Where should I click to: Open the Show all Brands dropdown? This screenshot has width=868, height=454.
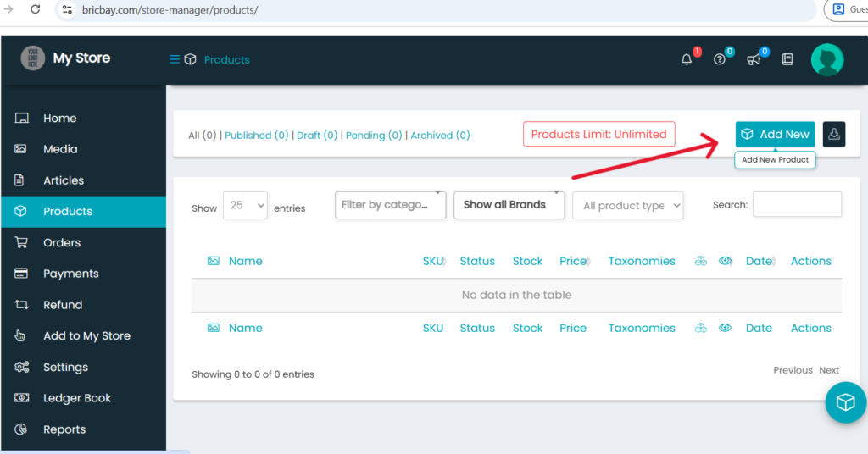pos(509,205)
